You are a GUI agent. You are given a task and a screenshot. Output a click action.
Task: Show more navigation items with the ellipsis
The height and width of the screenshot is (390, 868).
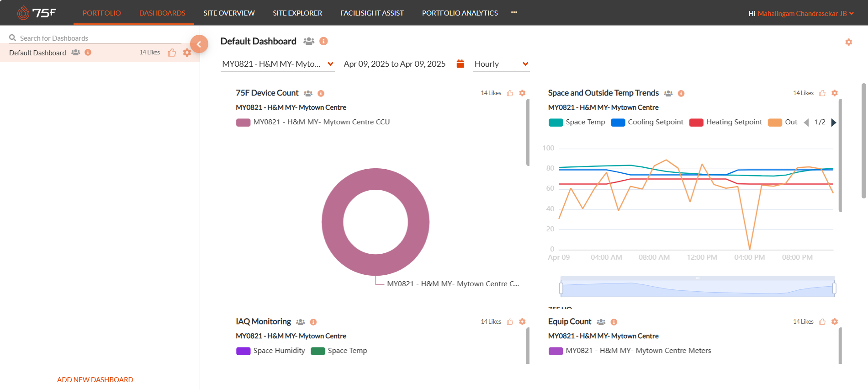[514, 12]
